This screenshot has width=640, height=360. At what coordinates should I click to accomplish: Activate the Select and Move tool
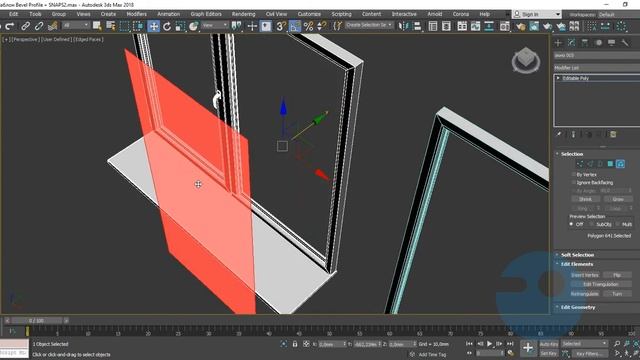click(x=153, y=26)
